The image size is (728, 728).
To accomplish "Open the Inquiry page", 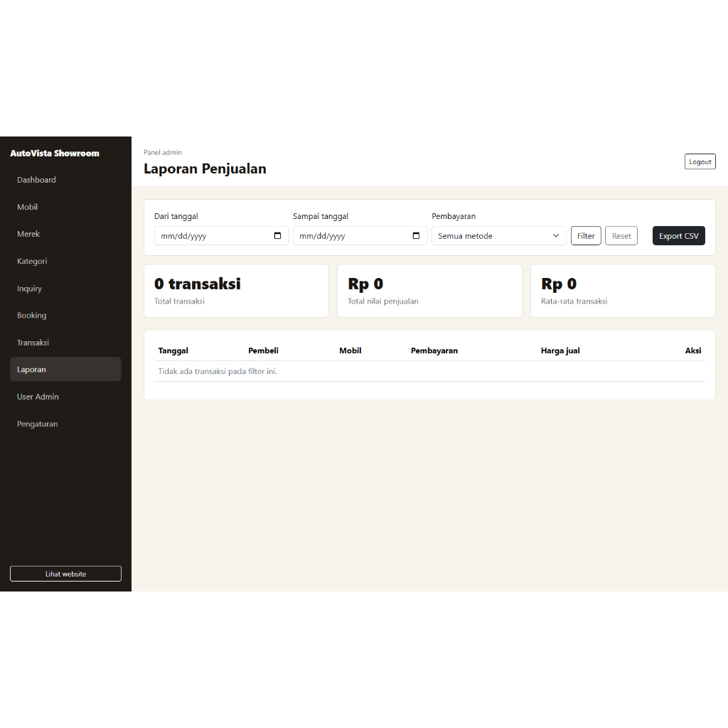I will pos(65,289).
